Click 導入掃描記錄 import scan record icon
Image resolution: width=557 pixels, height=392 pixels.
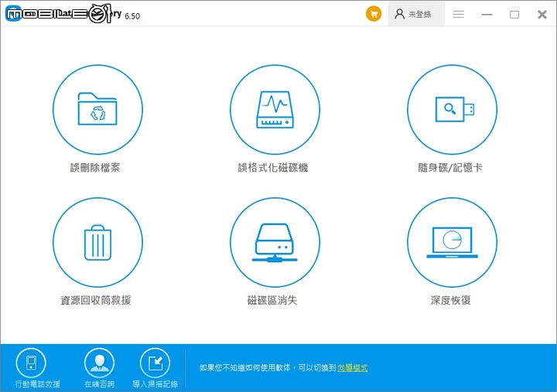[x=155, y=363]
